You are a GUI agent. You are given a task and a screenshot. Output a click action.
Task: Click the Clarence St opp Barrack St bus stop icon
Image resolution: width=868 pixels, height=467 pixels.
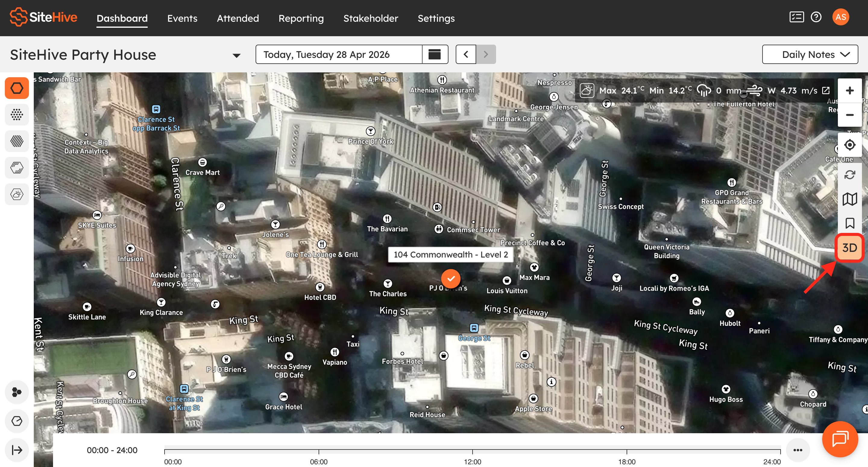tap(156, 109)
